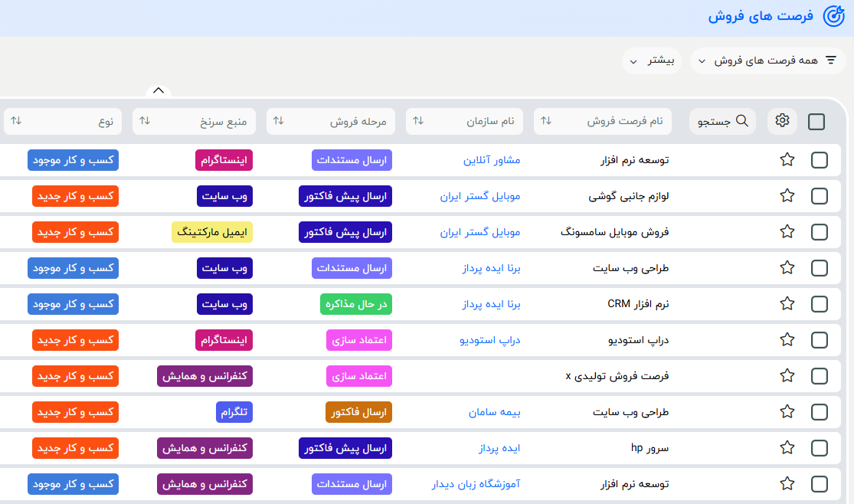Click the منبع سرنخ column header

click(196, 121)
